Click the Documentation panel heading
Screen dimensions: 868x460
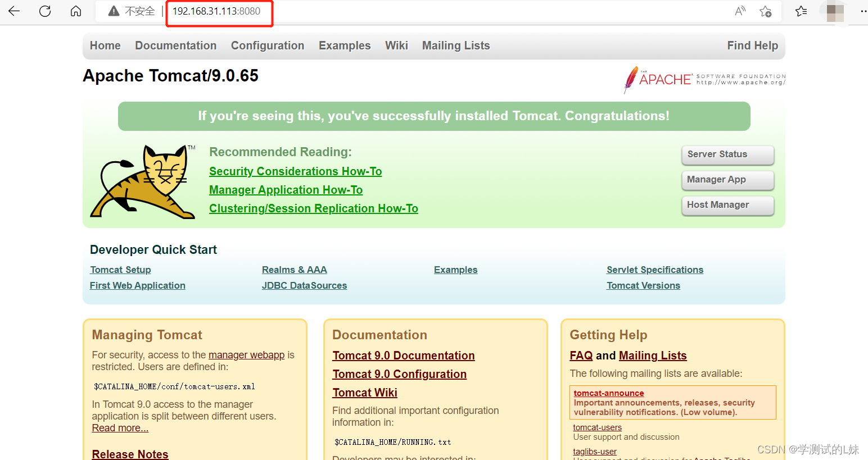tap(379, 335)
